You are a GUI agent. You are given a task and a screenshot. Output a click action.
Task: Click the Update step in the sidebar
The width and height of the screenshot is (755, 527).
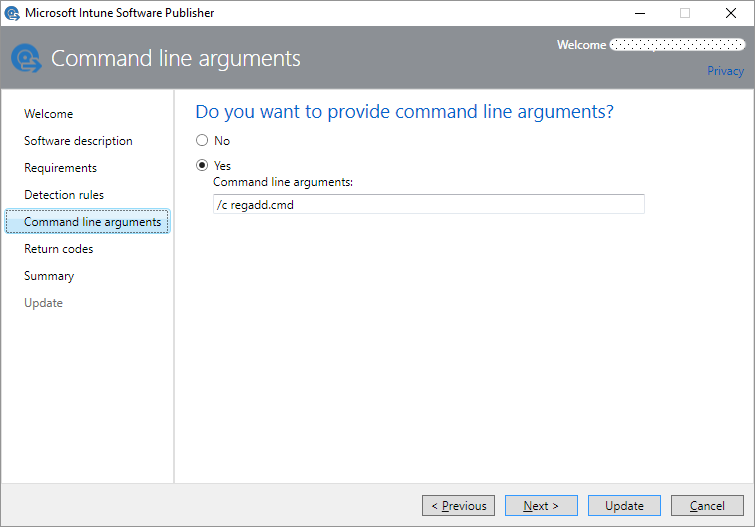click(x=43, y=303)
